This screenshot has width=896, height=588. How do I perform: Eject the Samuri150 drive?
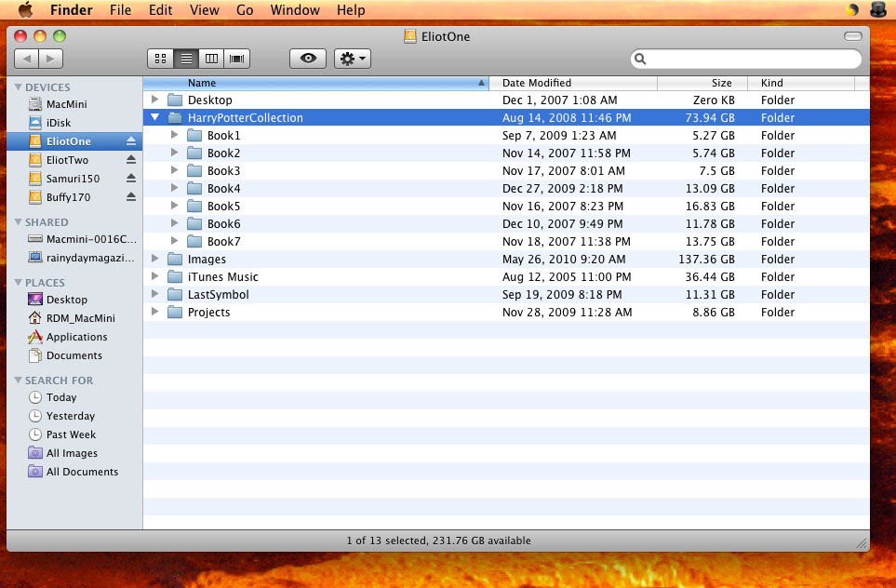click(131, 179)
